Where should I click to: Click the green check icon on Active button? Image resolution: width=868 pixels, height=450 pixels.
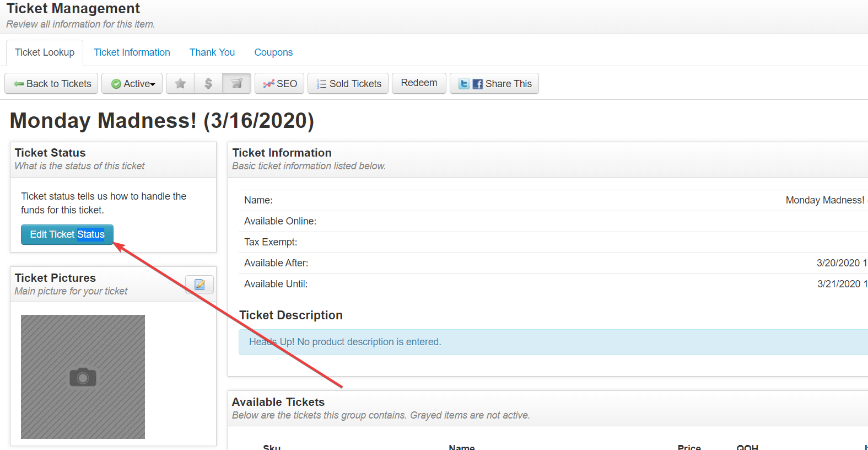pos(116,84)
